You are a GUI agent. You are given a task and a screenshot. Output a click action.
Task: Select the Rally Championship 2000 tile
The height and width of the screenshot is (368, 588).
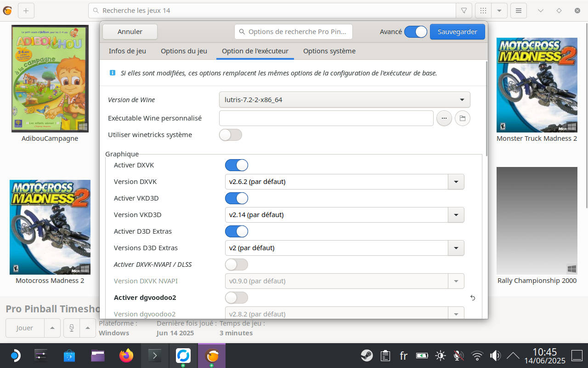point(537,221)
